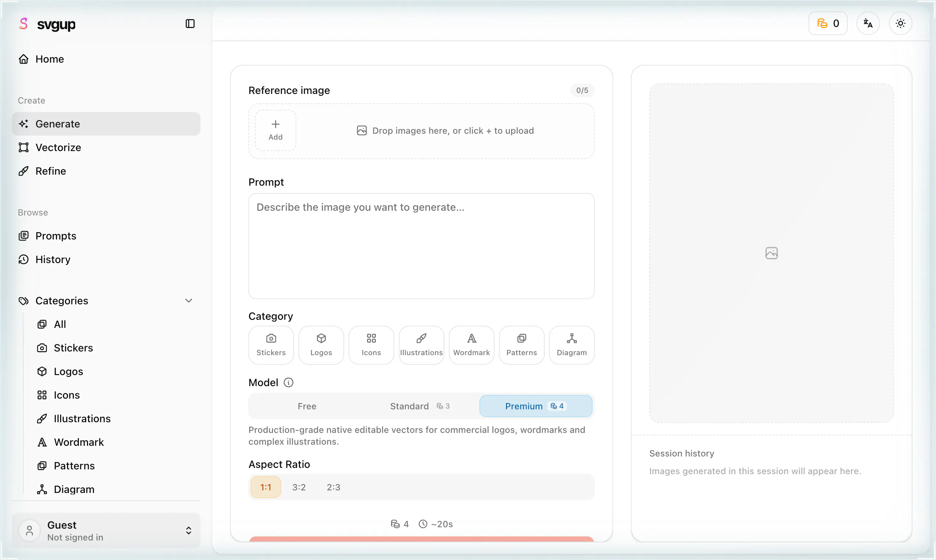The height and width of the screenshot is (560, 936).
Task: Choose the Illustrations category card
Action: click(421, 345)
